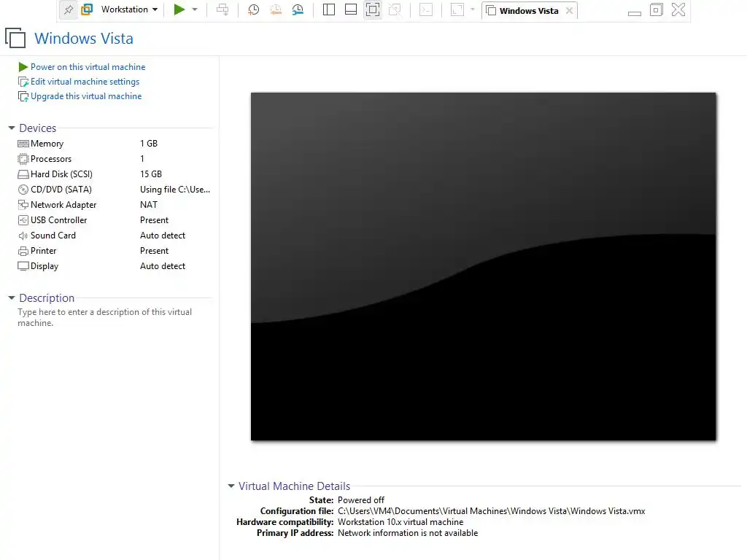Collapse the Virtual Machine Details section

pyautogui.click(x=231, y=486)
